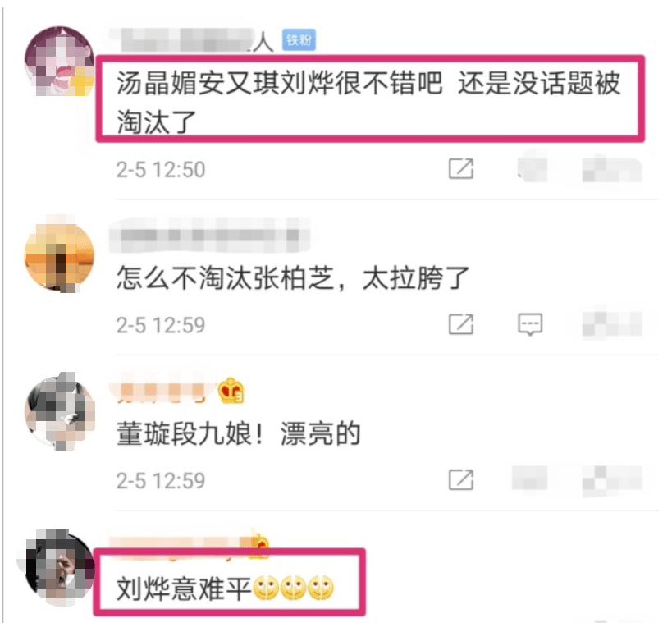672x623 pixels.
Task: Open the orange avatar of the second commenter
Action: [x=59, y=256]
